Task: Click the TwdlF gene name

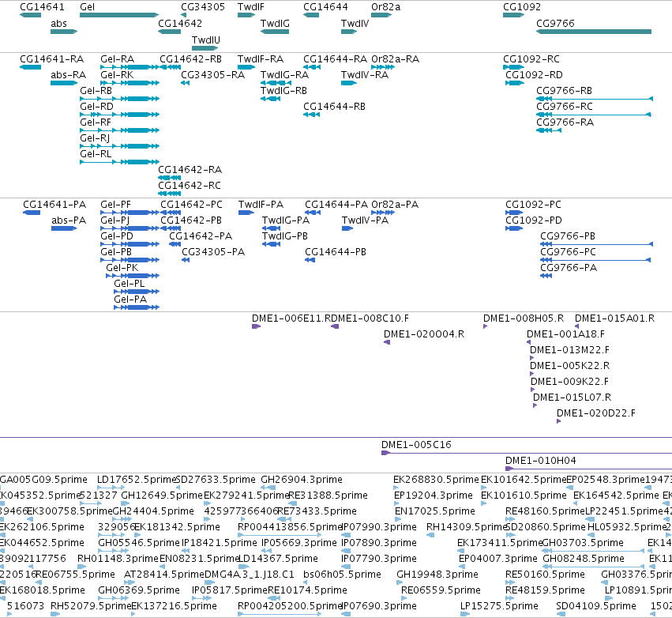Action: click(250, 7)
